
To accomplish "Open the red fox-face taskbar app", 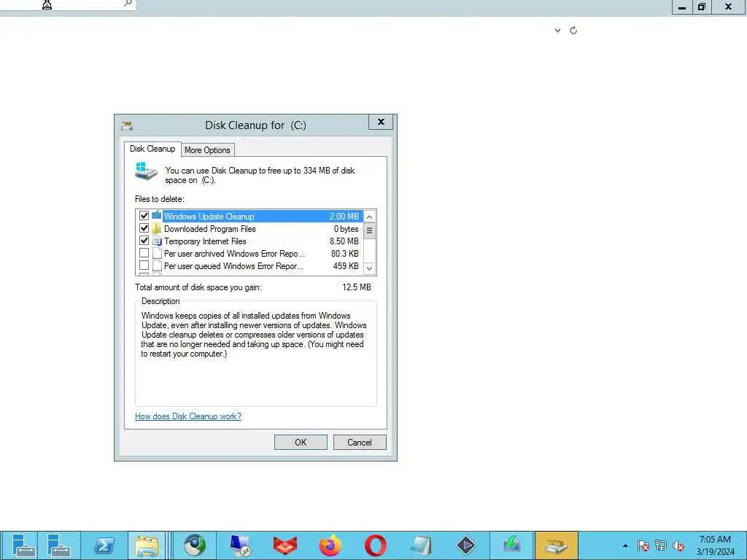I will pyautogui.click(x=285, y=545).
